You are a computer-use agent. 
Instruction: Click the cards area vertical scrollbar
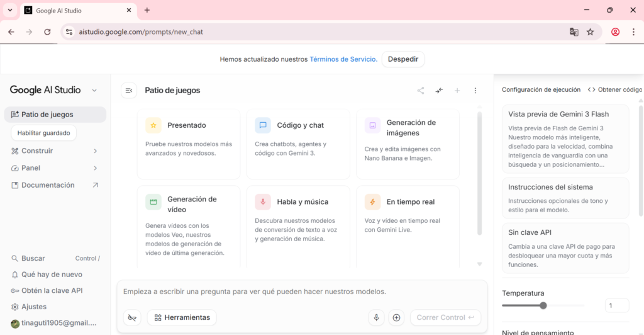479,173
